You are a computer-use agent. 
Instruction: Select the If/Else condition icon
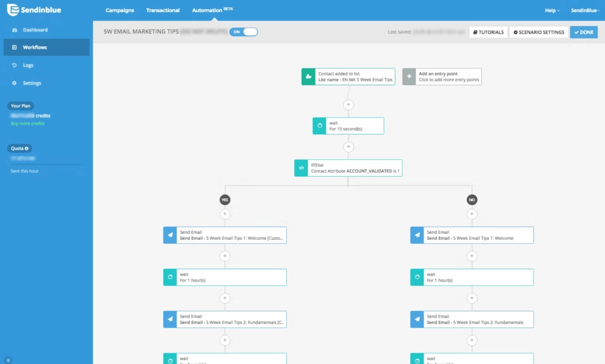301,168
